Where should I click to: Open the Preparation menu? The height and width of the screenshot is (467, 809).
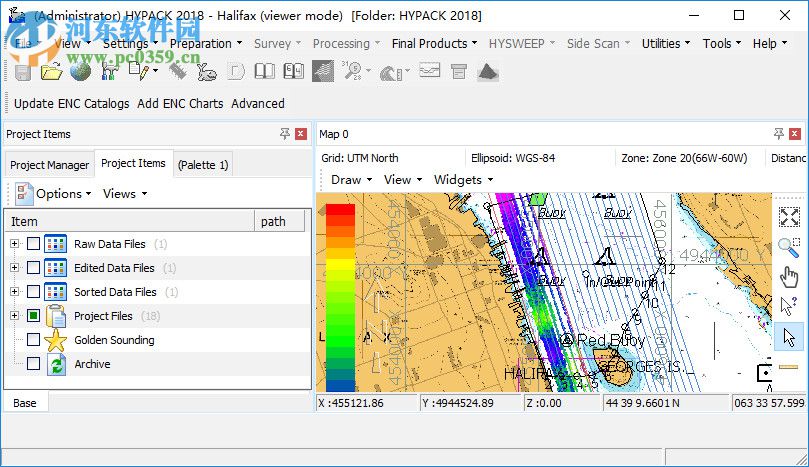(206, 44)
